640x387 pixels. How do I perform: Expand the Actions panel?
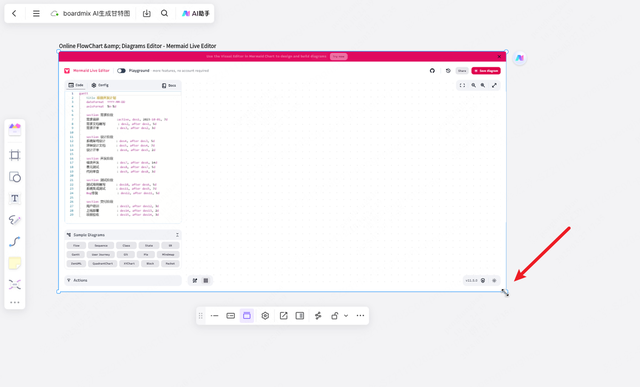pos(123,280)
